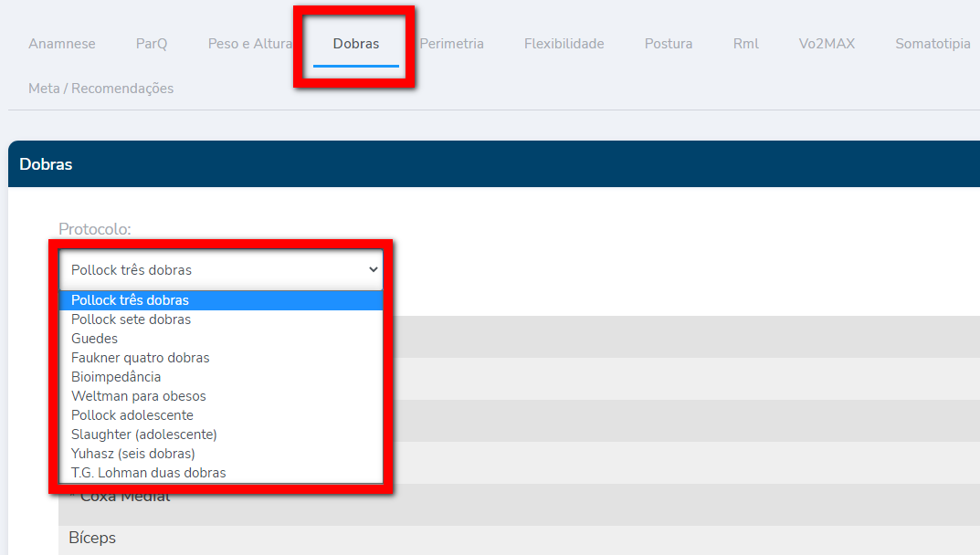Switch to the ParQ tab

[x=152, y=44]
